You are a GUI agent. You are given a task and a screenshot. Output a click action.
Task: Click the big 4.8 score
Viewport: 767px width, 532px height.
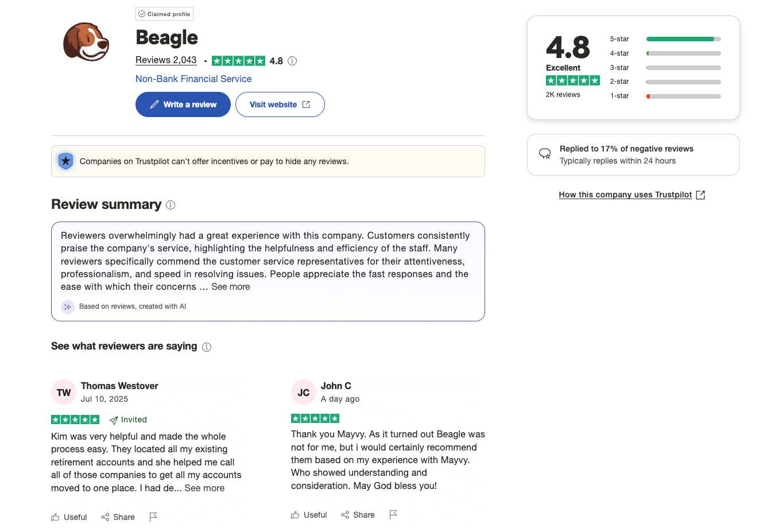568,47
